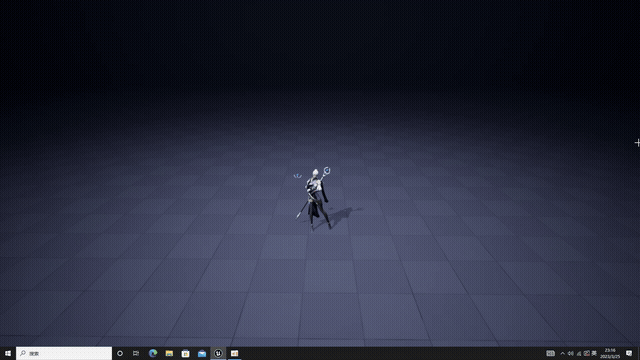This screenshot has height=360, width=640.
Task: Open the notification Action Center
Action: [x=629, y=353]
